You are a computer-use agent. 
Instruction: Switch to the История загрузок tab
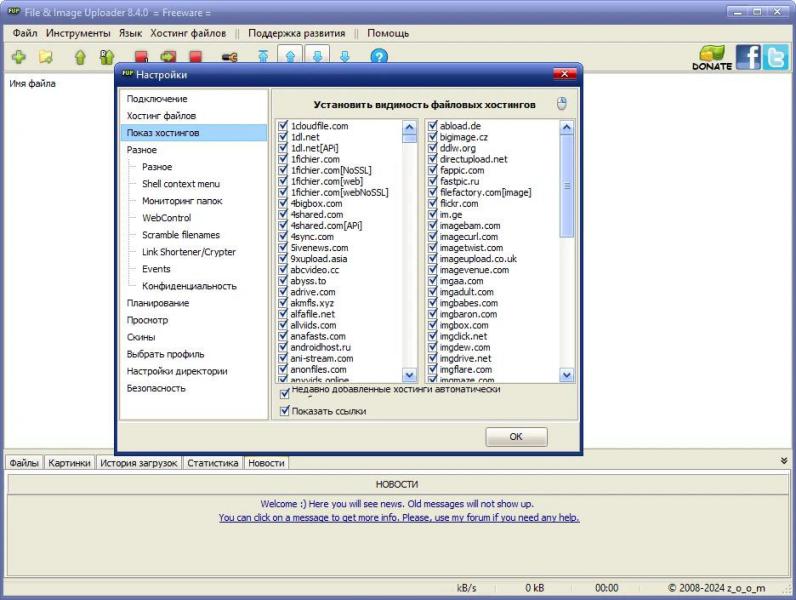(139, 463)
